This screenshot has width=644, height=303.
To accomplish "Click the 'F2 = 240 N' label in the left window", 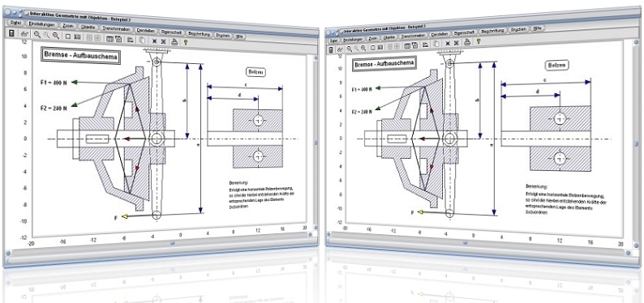I will click(54, 109).
